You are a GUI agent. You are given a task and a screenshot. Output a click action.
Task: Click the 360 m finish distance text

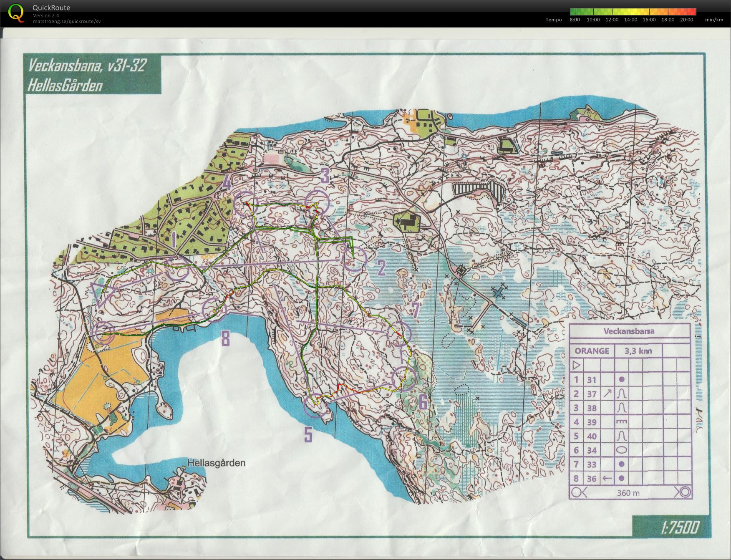[x=628, y=493]
